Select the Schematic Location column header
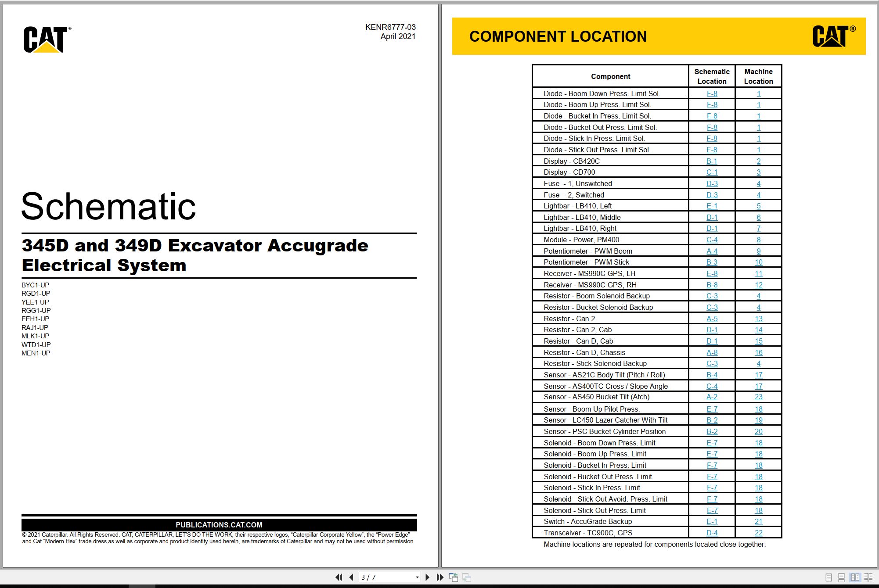Image resolution: width=879 pixels, height=588 pixels. (712, 76)
